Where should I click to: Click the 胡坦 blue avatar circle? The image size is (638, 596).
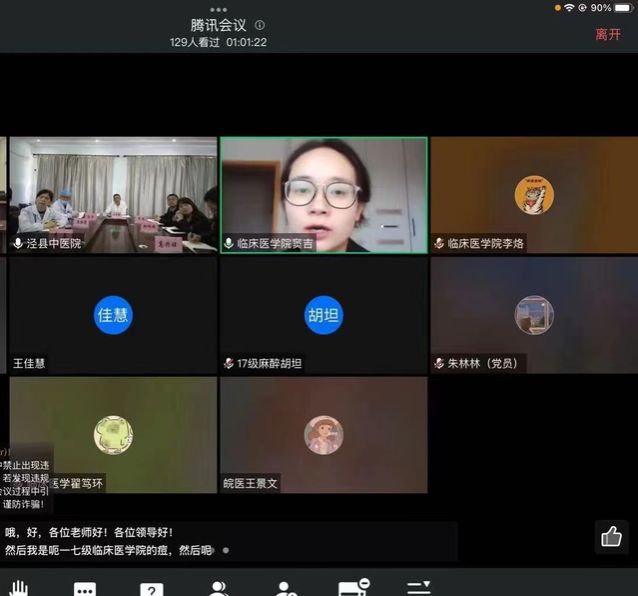[x=323, y=315]
